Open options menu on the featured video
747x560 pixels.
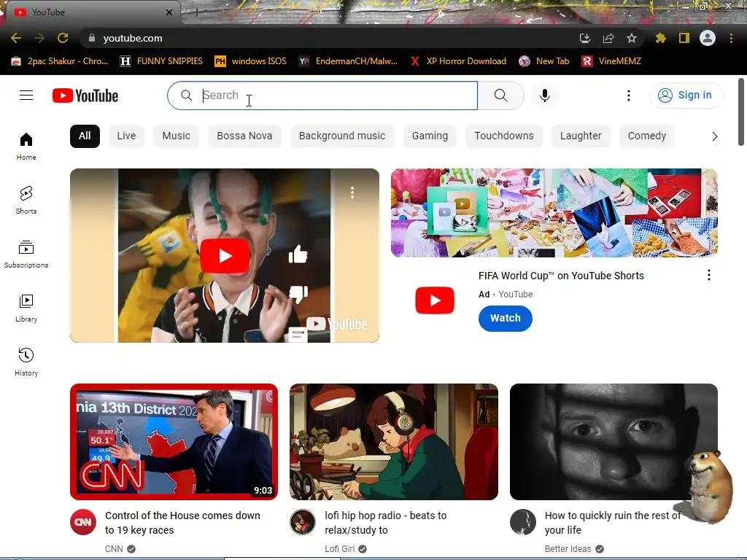[352, 192]
